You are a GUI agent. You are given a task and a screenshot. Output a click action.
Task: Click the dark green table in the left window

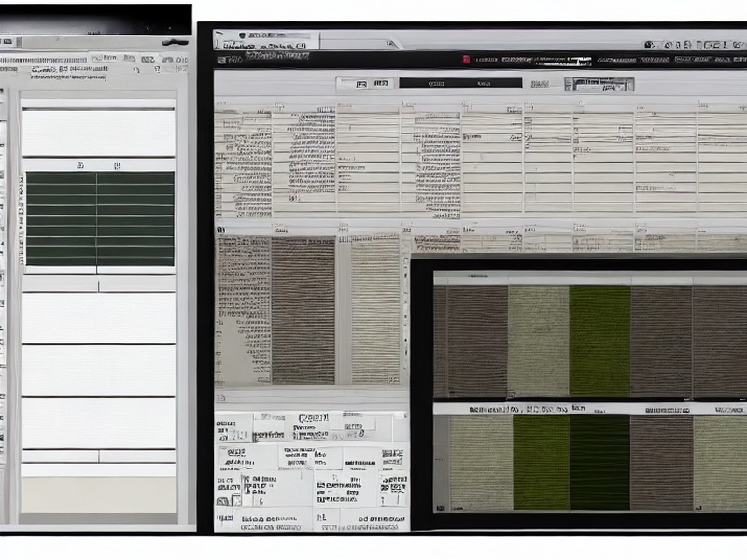click(100, 219)
